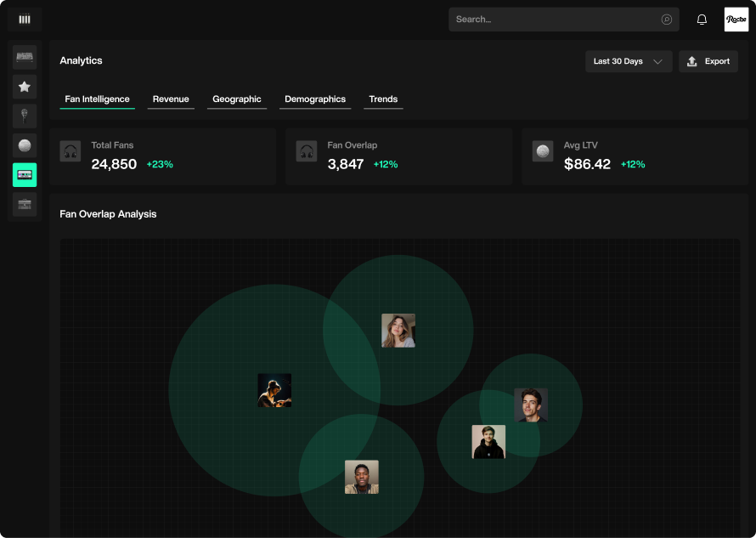Switch to the Geographic tab
The image size is (756, 538).
[x=237, y=99]
